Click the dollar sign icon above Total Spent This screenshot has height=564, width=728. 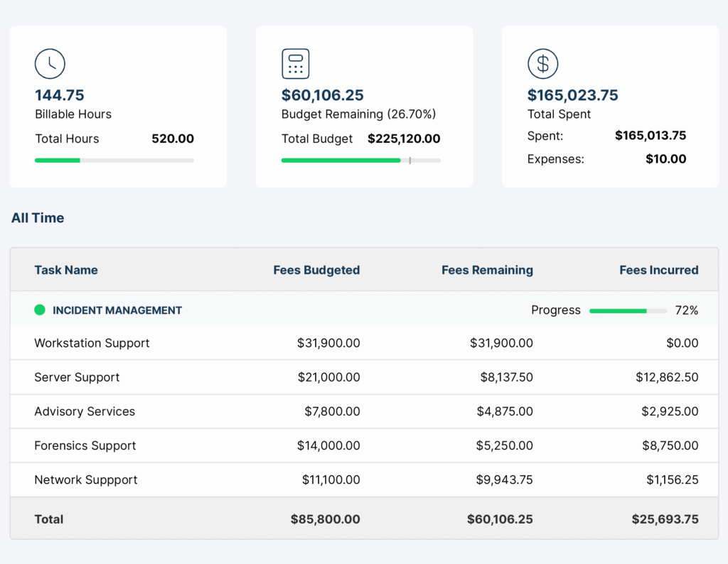(x=542, y=64)
